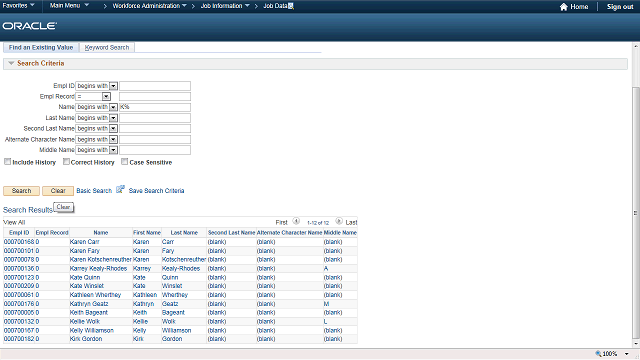Open Empl ID 000700168 record
This screenshot has width=640, height=360.
[x=19, y=242]
